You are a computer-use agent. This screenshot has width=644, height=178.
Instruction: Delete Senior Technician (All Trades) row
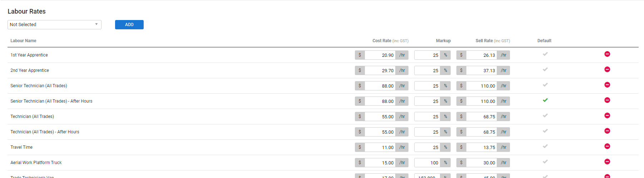click(x=607, y=85)
